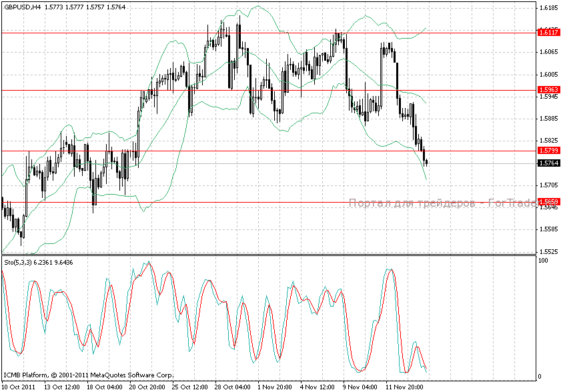
Task: Click the 20 Oct 20:00 time label
Action: pyautogui.click(x=147, y=387)
